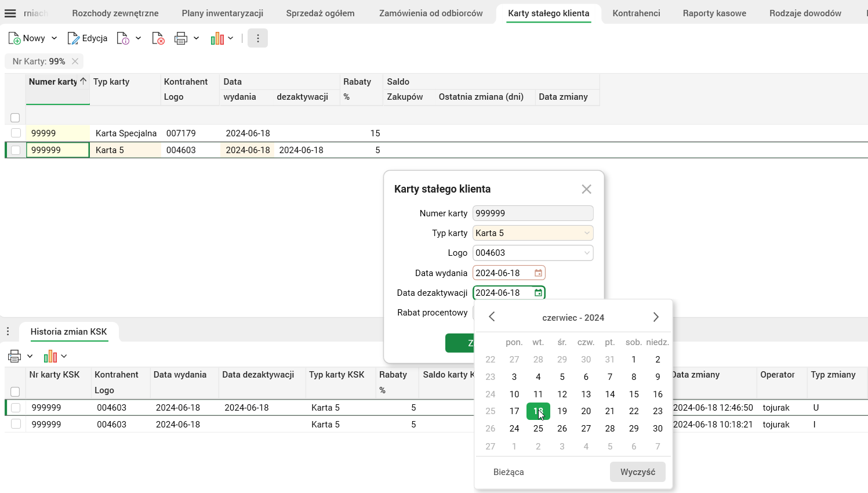Click Bieżąca to select current date

(x=509, y=472)
